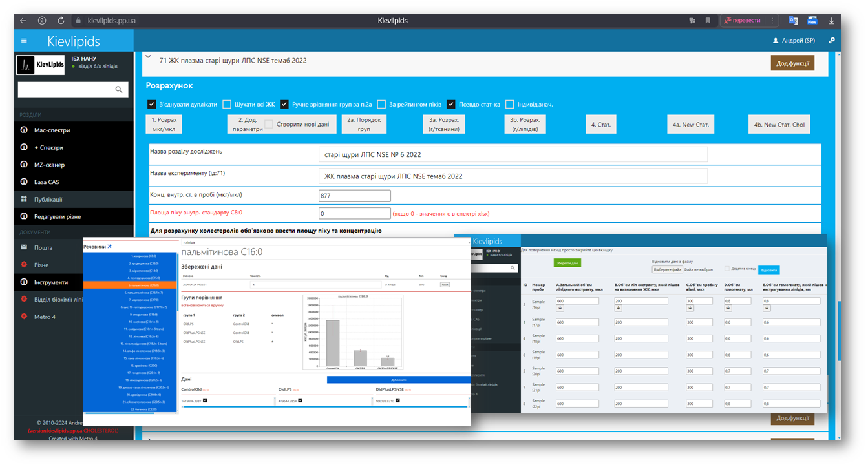
Task: Open the Інструменти sidebar item
Action: [52, 282]
